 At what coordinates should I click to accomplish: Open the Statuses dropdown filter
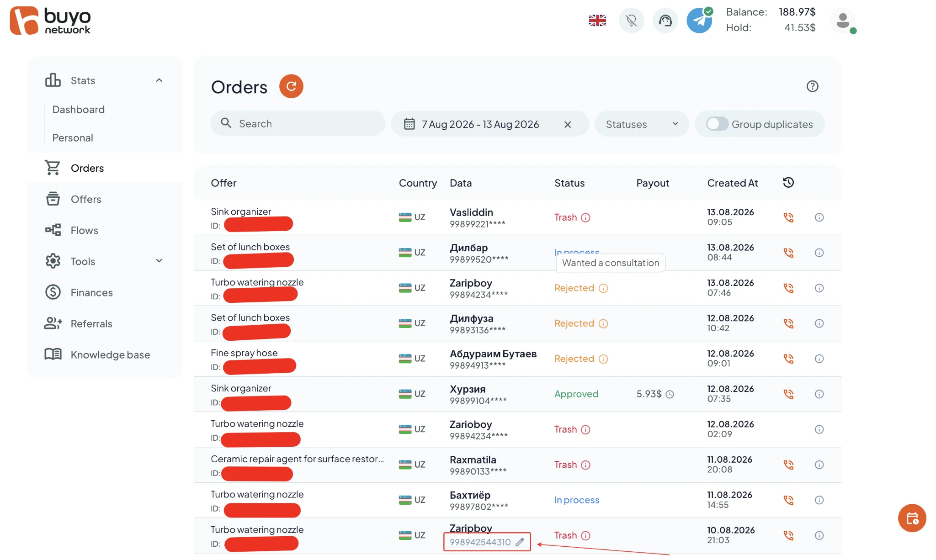coord(642,124)
